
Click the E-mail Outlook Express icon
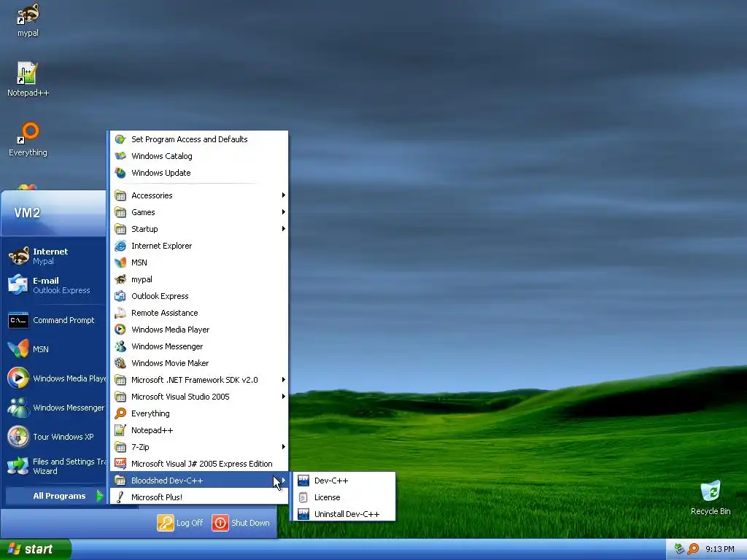[18, 285]
